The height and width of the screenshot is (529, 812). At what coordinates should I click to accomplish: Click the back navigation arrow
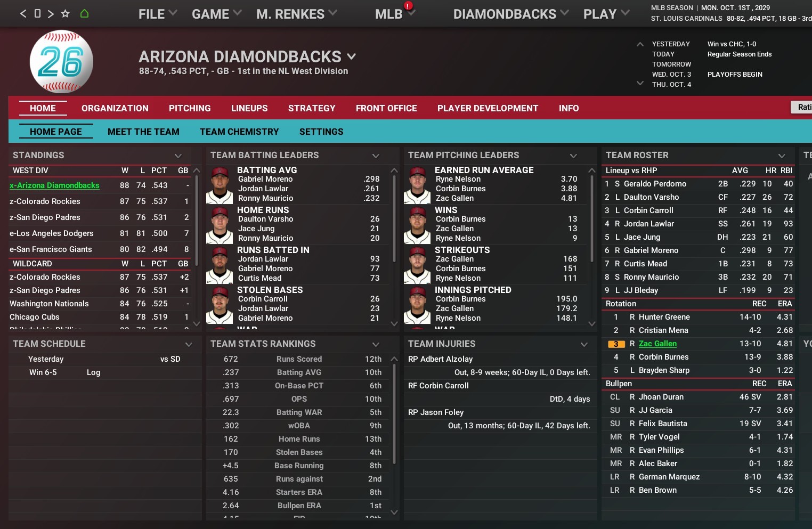point(23,14)
